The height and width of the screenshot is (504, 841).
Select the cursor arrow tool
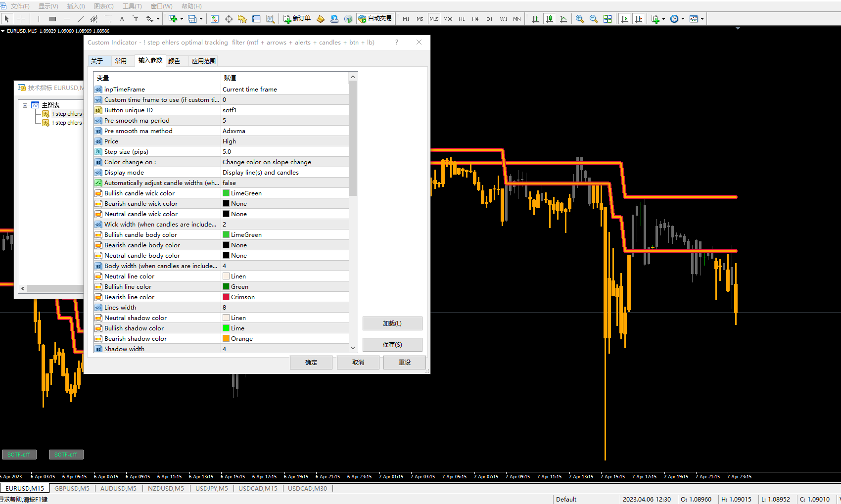7,19
